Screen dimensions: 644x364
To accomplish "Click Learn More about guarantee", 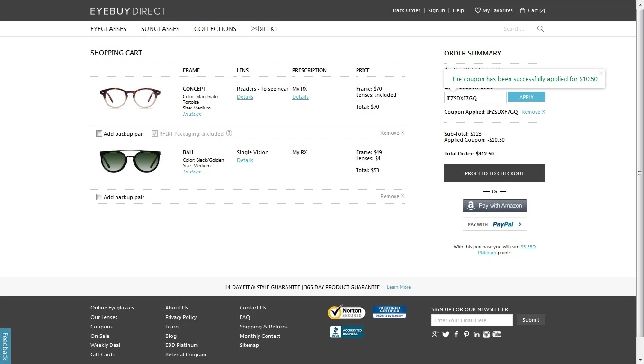I will (x=399, y=287).
